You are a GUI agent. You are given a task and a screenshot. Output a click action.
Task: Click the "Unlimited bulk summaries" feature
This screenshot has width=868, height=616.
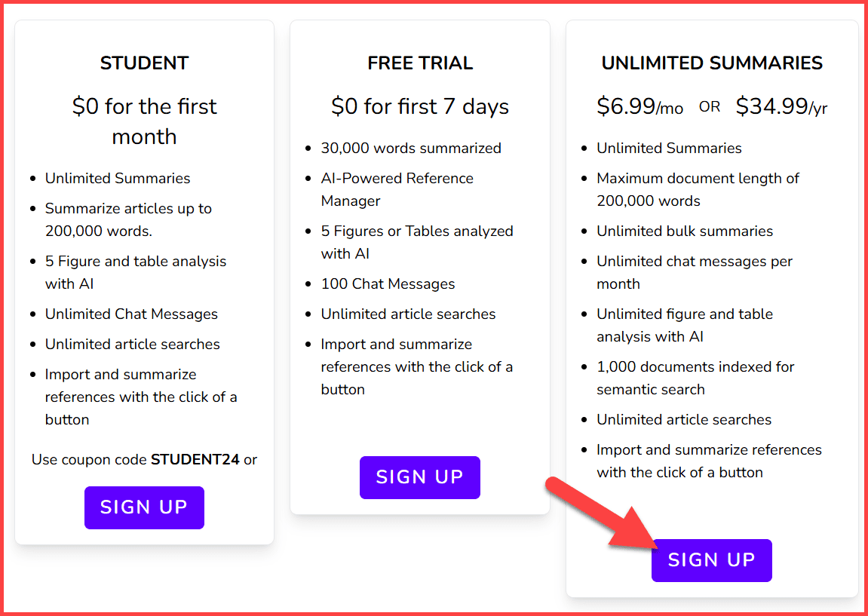(x=685, y=231)
